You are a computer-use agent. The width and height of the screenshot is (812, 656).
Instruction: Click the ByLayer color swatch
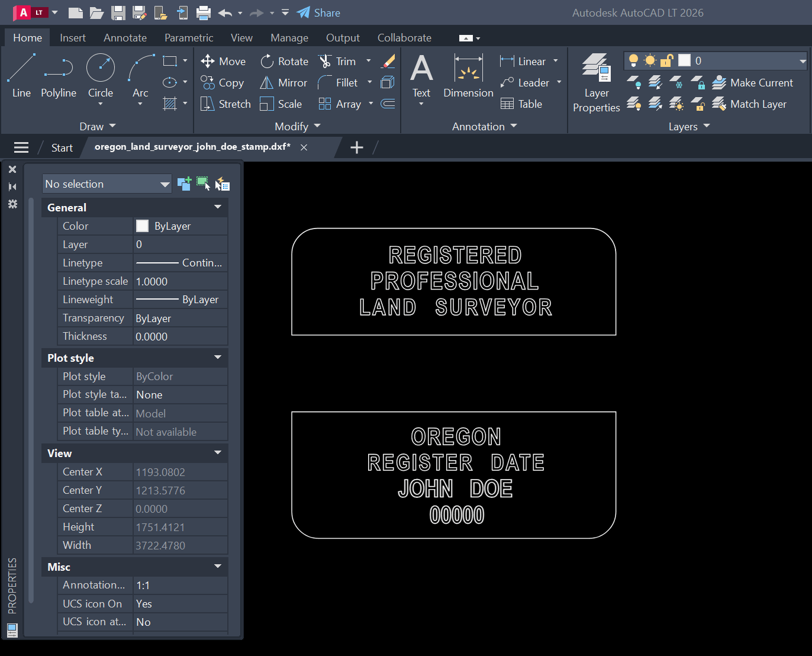pyautogui.click(x=142, y=226)
